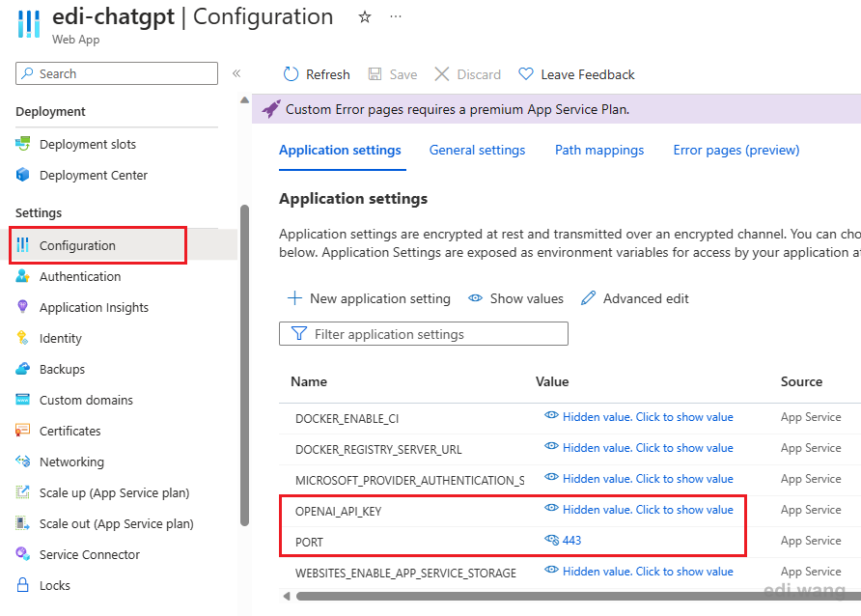Reveal OPENAI_API_KEY value via eye icon
861x616 pixels.
[551, 508]
